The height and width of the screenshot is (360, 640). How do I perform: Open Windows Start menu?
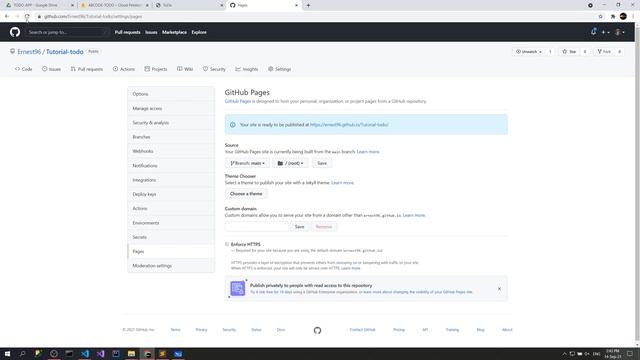(7, 354)
